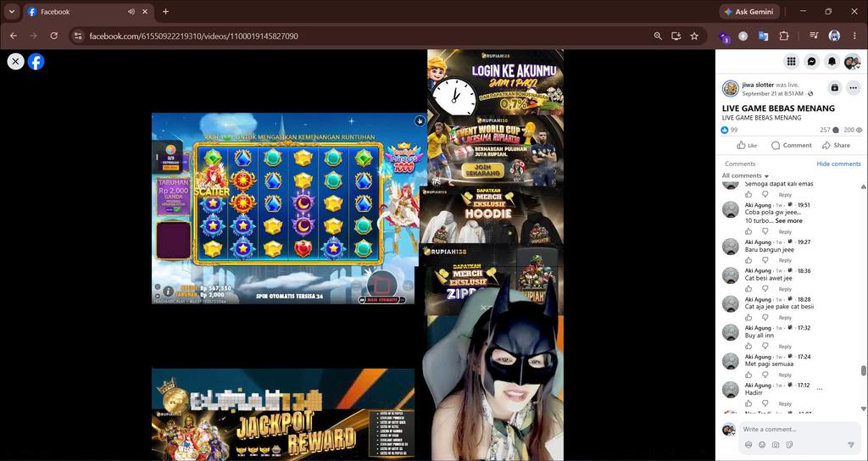Viewport: 868px width, 461px height.
Task: Like the 'Buy all inn' comment
Action: pyautogui.click(x=748, y=347)
